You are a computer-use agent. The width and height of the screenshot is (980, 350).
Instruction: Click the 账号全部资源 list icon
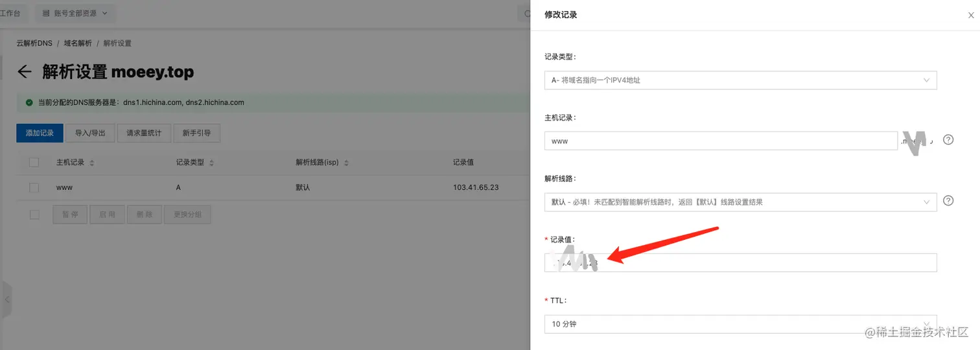click(47, 13)
